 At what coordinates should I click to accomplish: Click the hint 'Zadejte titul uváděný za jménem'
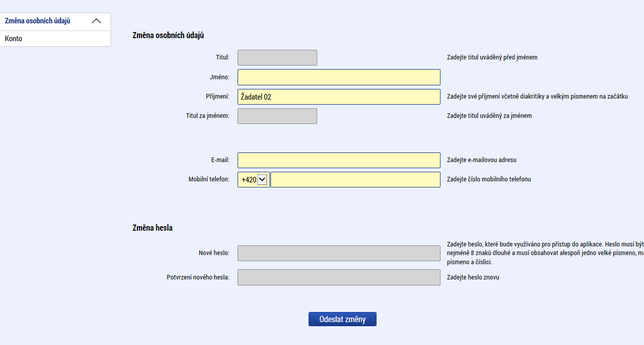pyautogui.click(x=489, y=116)
